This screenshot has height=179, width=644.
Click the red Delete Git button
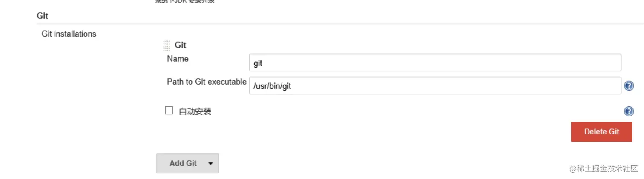pos(601,132)
